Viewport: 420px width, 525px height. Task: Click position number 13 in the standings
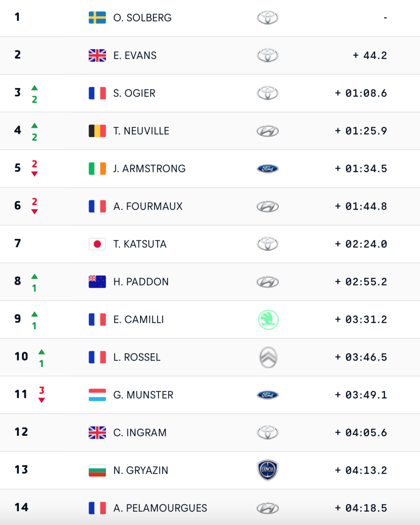(x=21, y=470)
